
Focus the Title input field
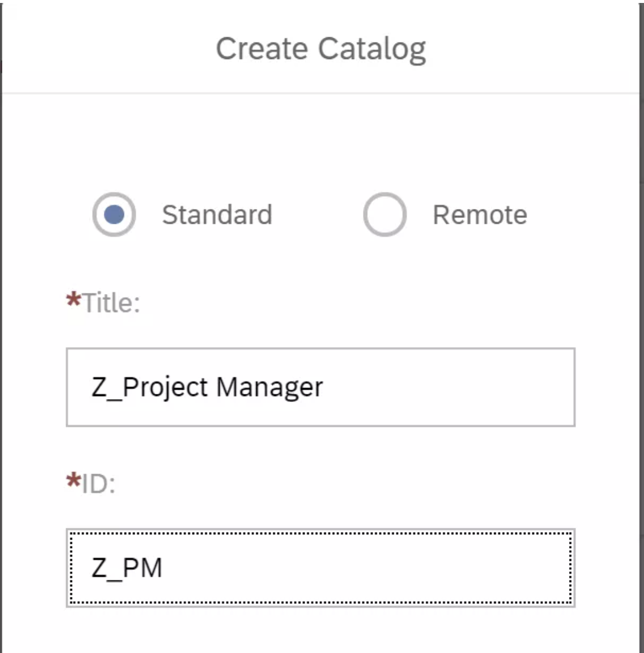tap(321, 387)
